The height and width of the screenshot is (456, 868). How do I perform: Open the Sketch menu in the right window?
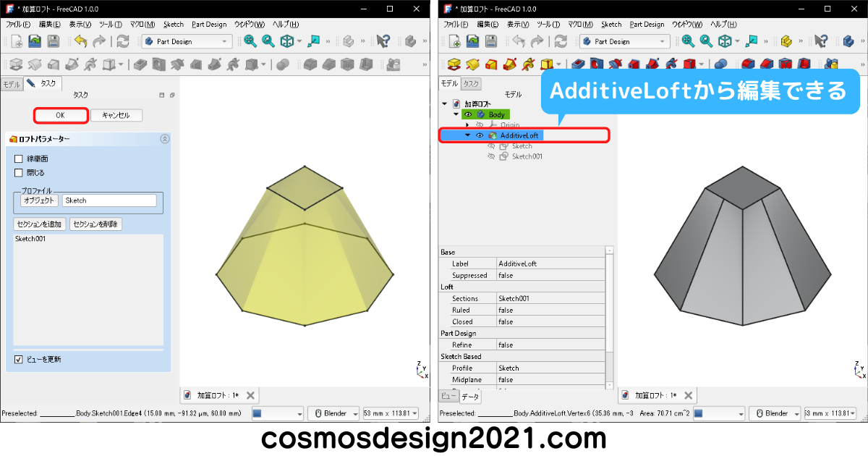[x=611, y=24]
